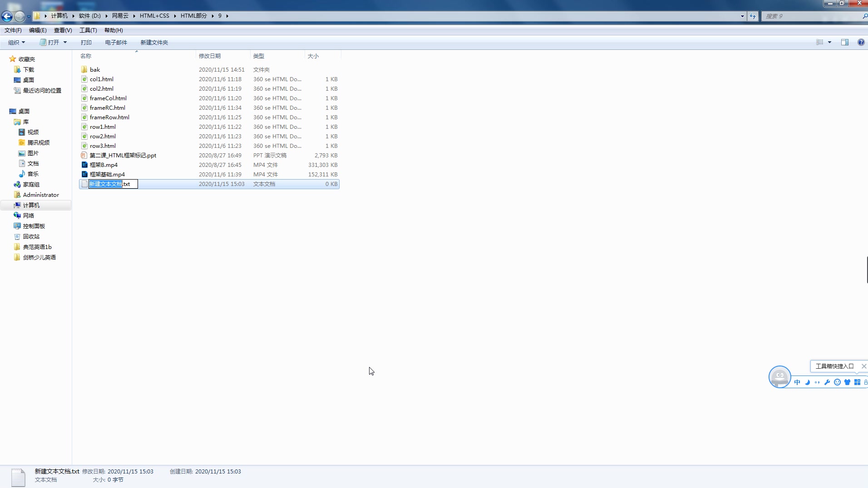868x488 pixels.
Task: Open the 文件(F) menu
Action: pyautogui.click(x=13, y=30)
